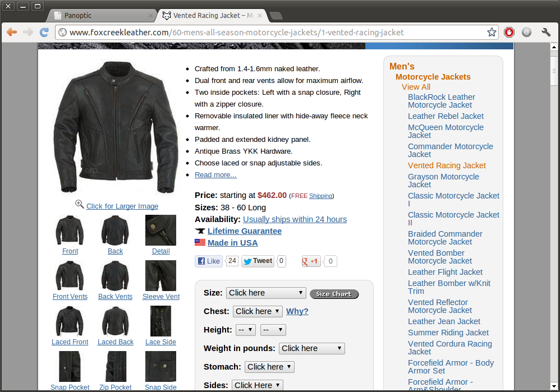Open BlackRock Leather Motorcycle Jacket link
The width and height of the screenshot is (560, 392).
tap(442, 101)
